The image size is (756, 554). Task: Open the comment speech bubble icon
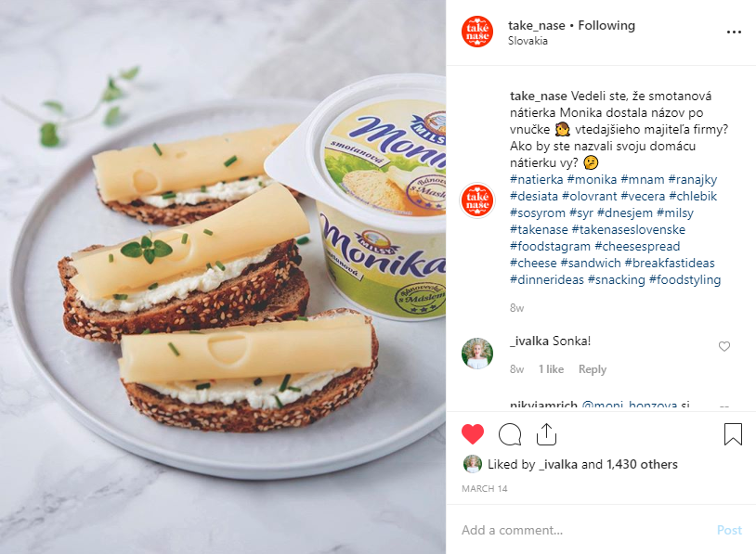(510, 434)
